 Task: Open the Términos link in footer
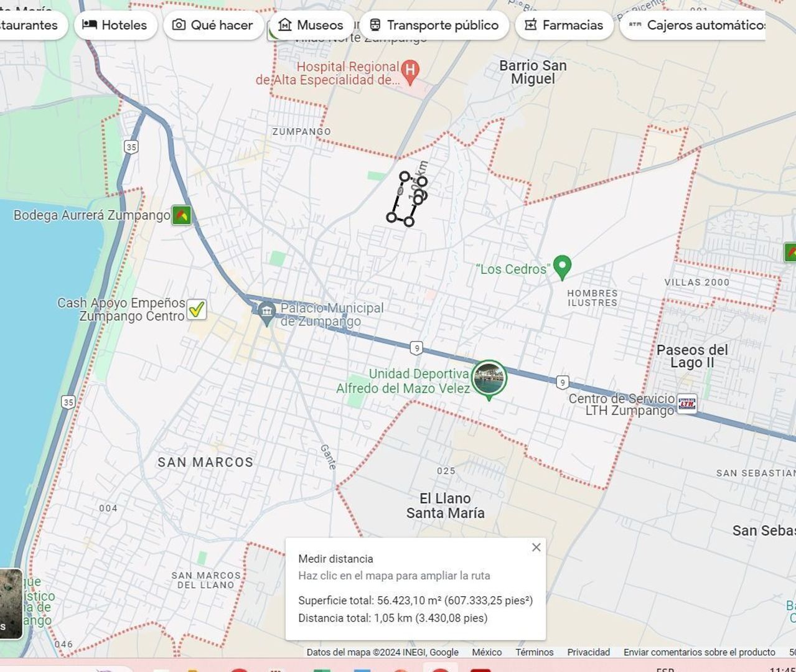tap(534, 652)
